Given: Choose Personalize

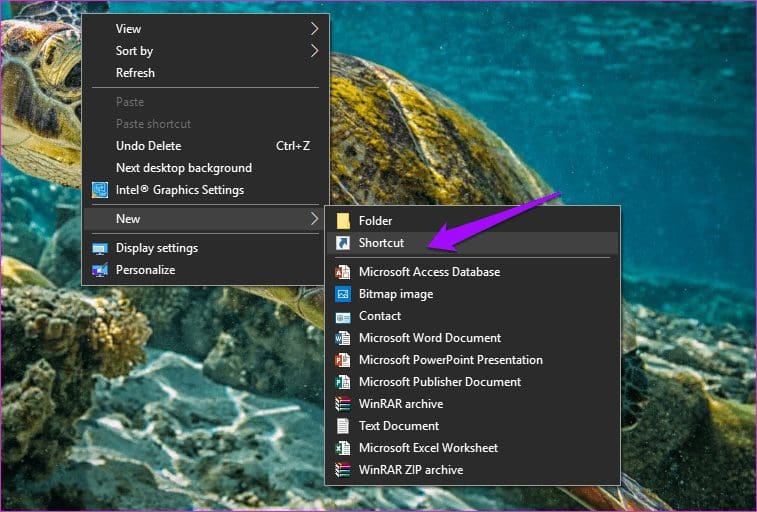Looking at the screenshot, I should point(206,270).
